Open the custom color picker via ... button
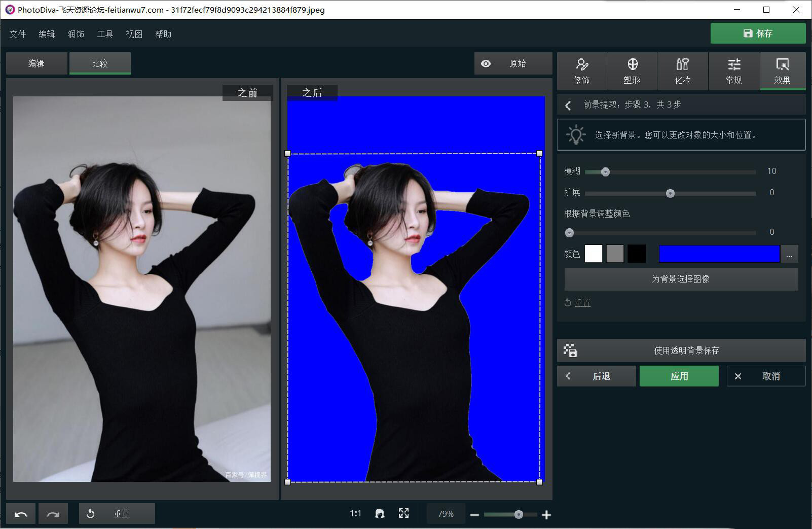This screenshot has width=812, height=529. click(789, 254)
